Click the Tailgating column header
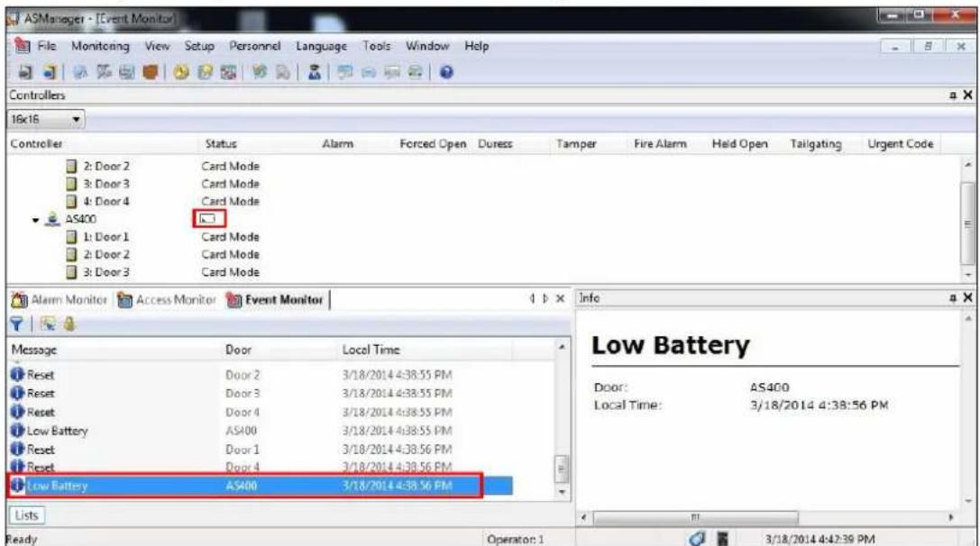The image size is (980, 546). tap(816, 144)
